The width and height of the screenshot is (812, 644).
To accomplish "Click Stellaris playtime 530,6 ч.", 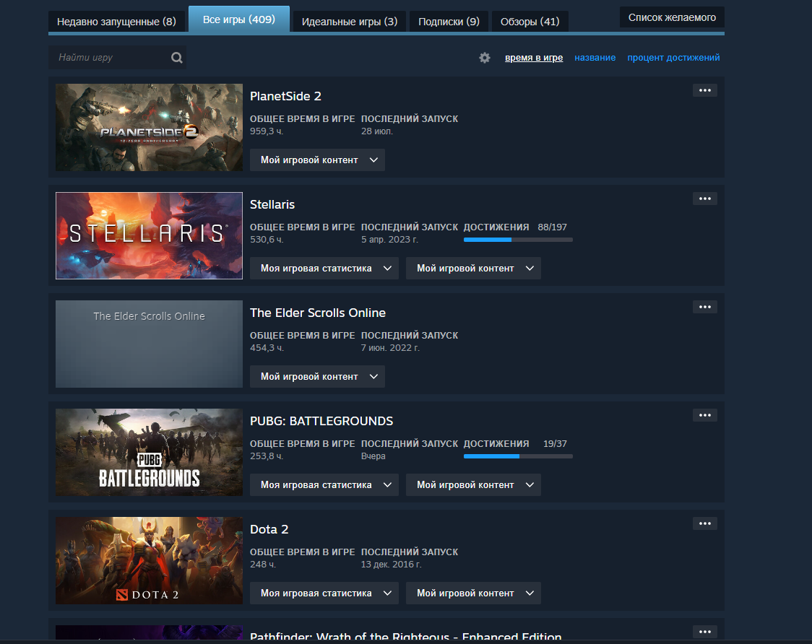I will tap(266, 240).
